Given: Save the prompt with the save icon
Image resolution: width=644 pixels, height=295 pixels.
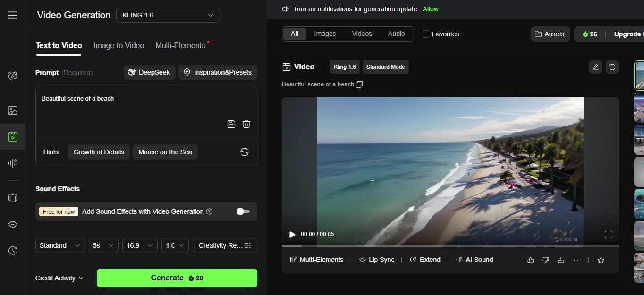Looking at the screenshot, I should pyautogui.click(x=231, y=124).
